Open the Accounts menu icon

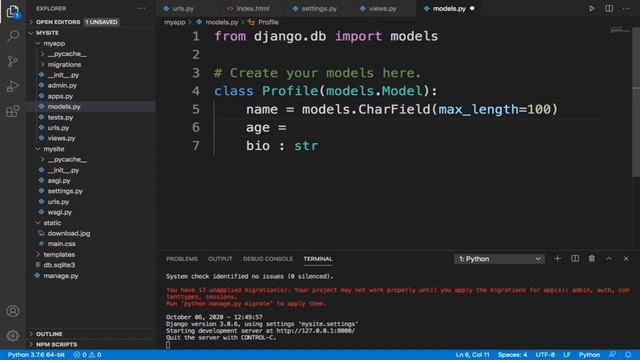point(13,311)
